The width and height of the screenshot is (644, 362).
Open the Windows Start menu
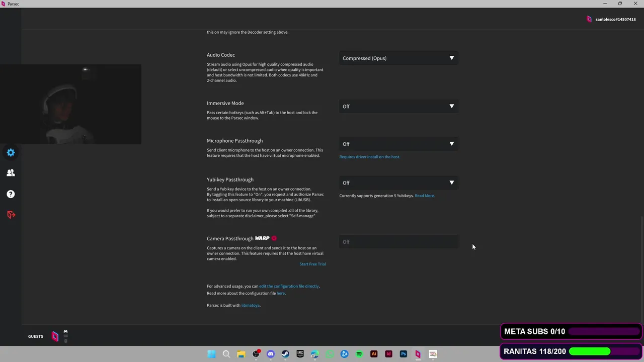point(211,354)
